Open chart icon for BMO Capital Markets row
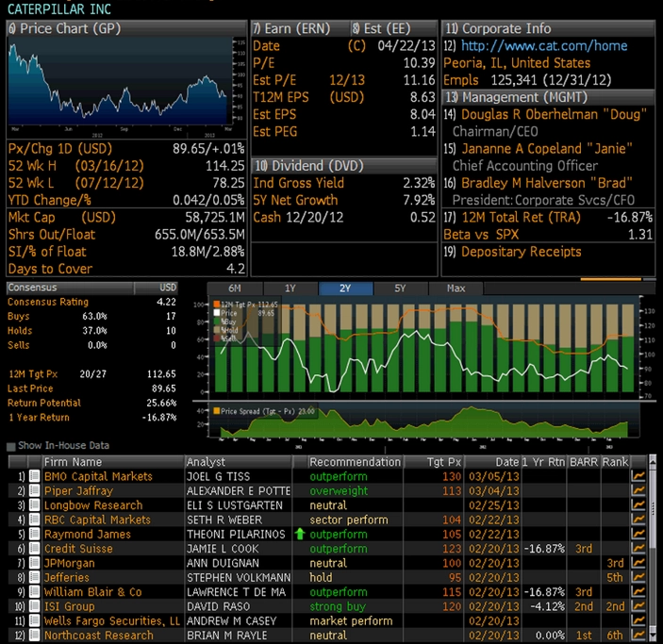 [638, 476]
